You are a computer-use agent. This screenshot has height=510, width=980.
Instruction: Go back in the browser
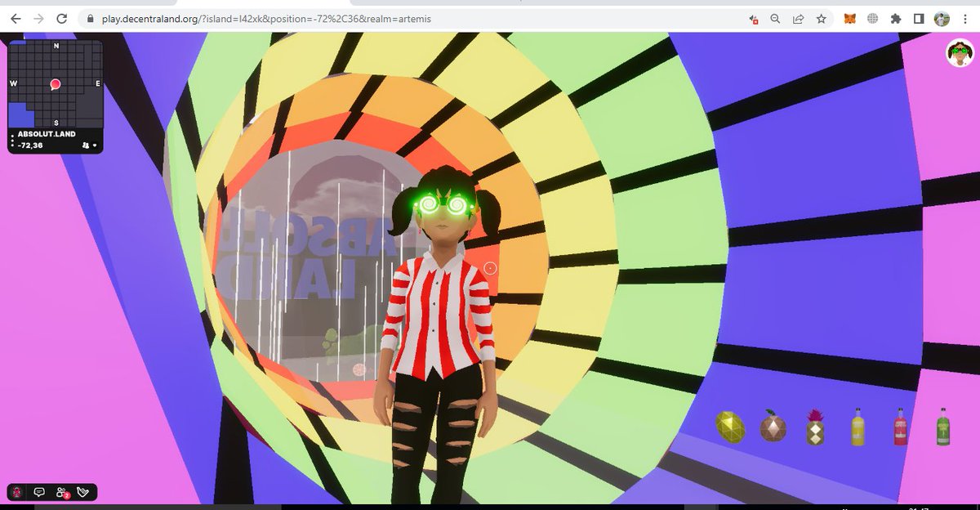[16, 18]
